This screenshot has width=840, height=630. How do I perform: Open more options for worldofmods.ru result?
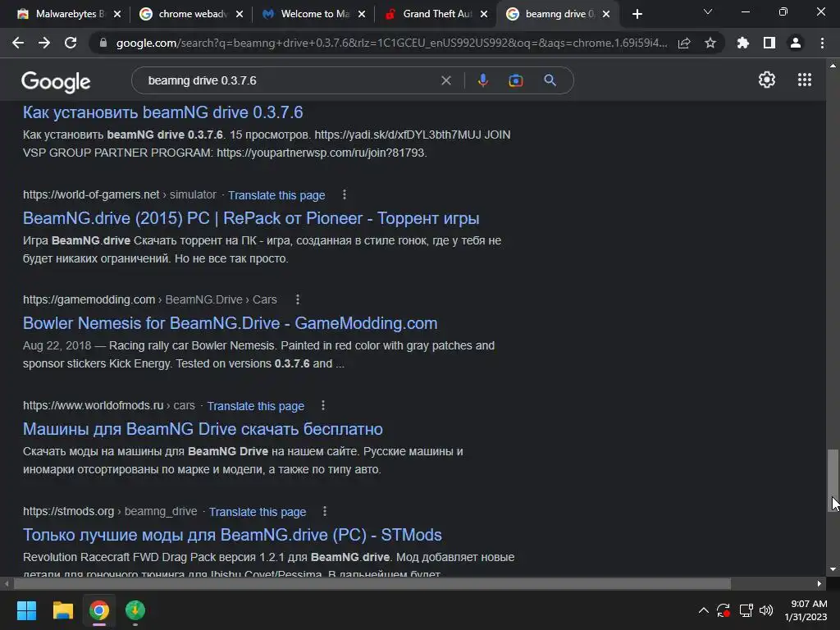pos(323,405)
